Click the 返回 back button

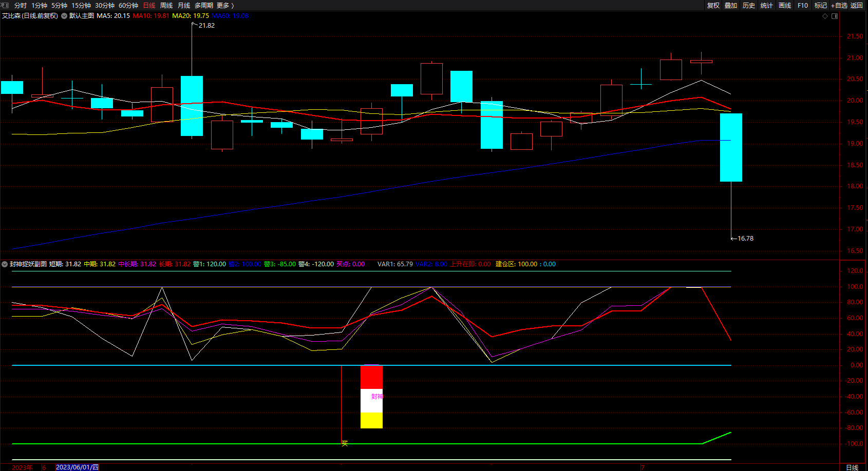(x=857, y=5)
